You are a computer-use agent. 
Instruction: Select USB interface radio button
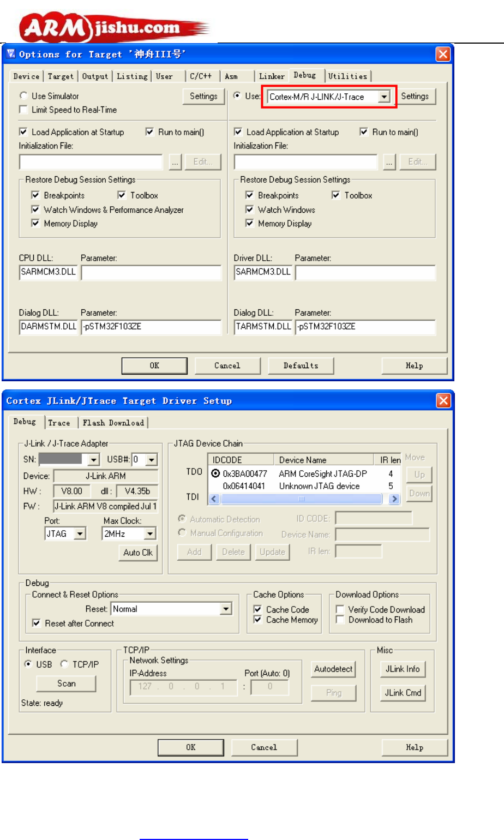pos(28,664)
